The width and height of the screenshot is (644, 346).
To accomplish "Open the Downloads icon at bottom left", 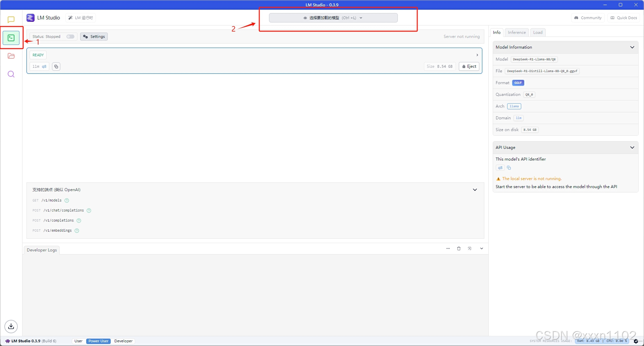I will coord(11,326).
